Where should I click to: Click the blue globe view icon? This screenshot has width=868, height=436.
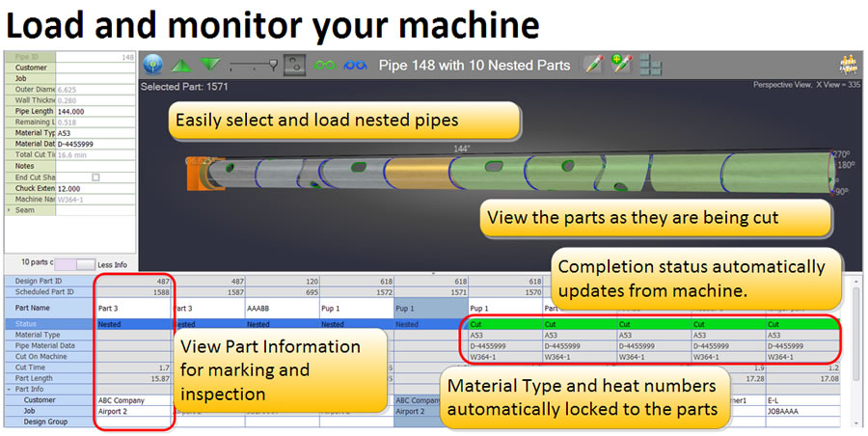click(152, 65)
